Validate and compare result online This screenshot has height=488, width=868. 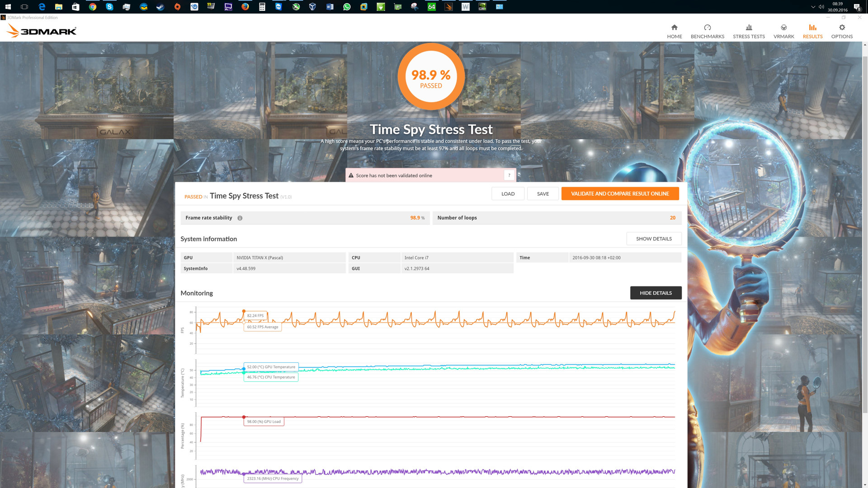point(620,193)
